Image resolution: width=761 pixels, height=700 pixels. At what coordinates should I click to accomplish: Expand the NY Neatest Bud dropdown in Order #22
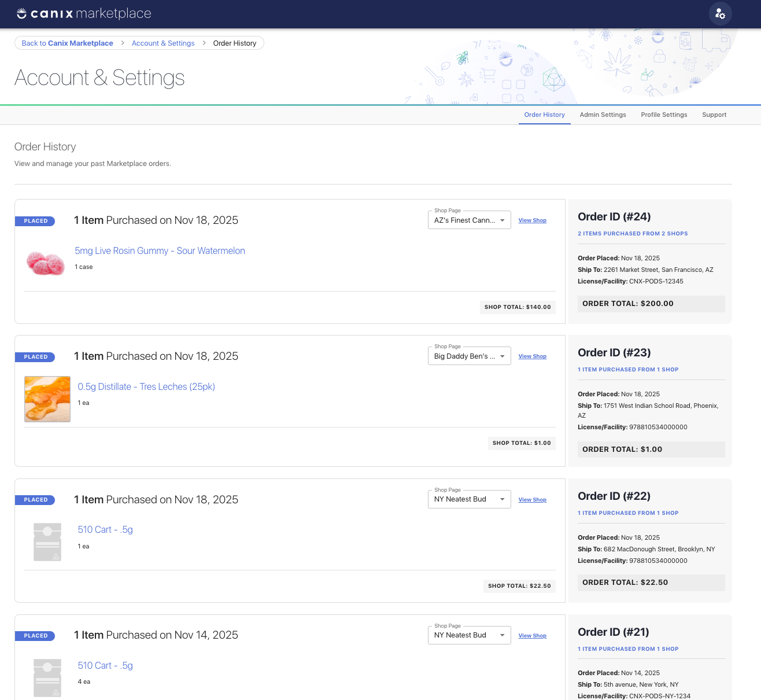coord(469,499)
